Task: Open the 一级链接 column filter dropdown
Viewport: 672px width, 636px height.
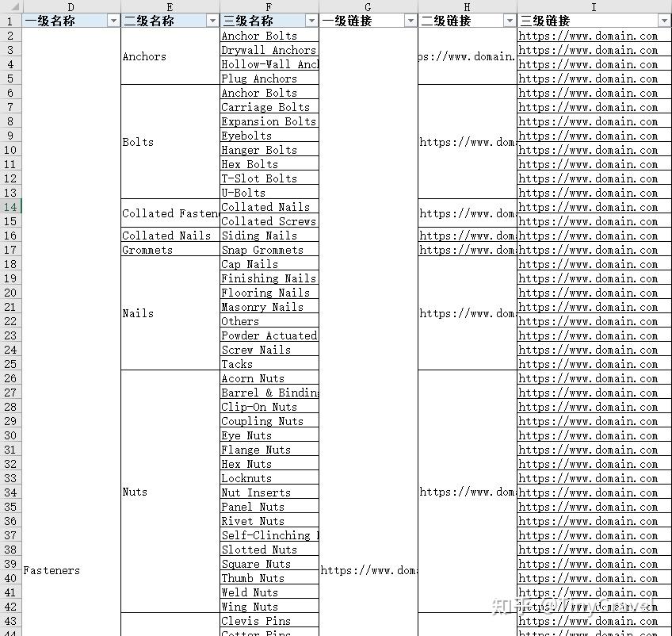Action: 411,20
